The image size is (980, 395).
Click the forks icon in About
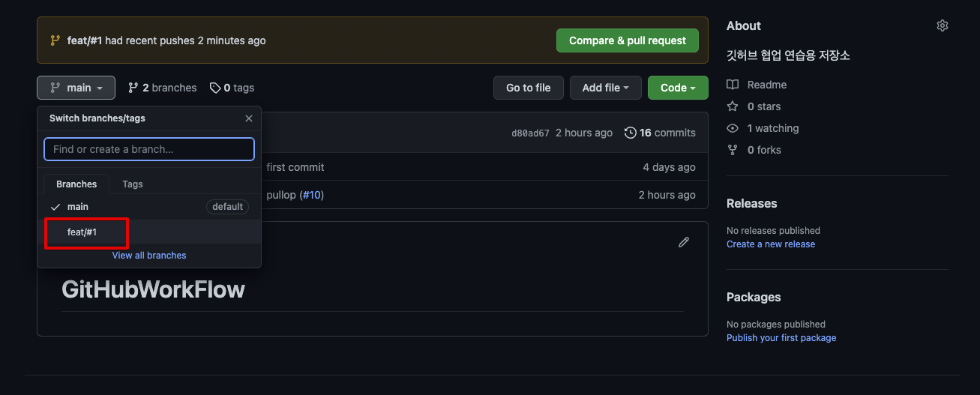tap(733, 150)
